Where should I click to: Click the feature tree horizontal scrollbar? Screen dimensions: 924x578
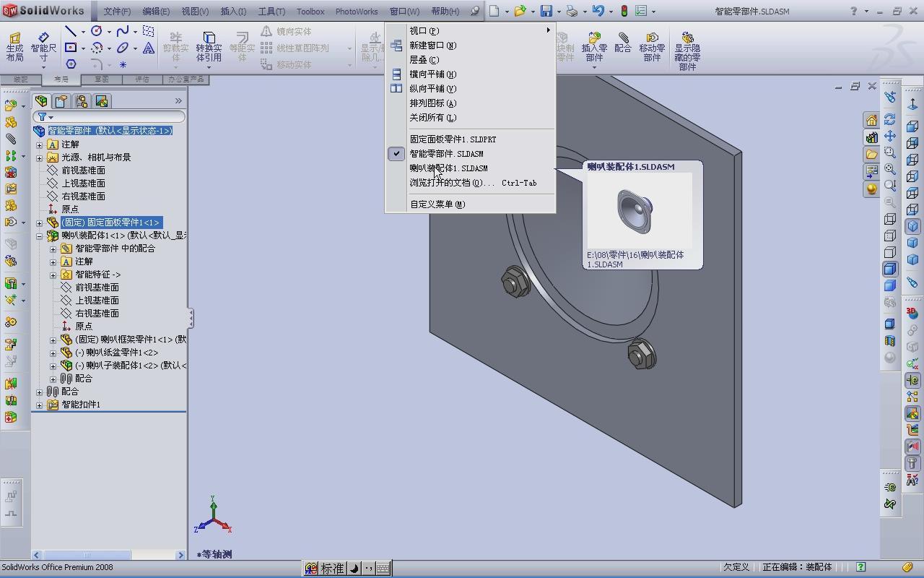tap(108, 555)
